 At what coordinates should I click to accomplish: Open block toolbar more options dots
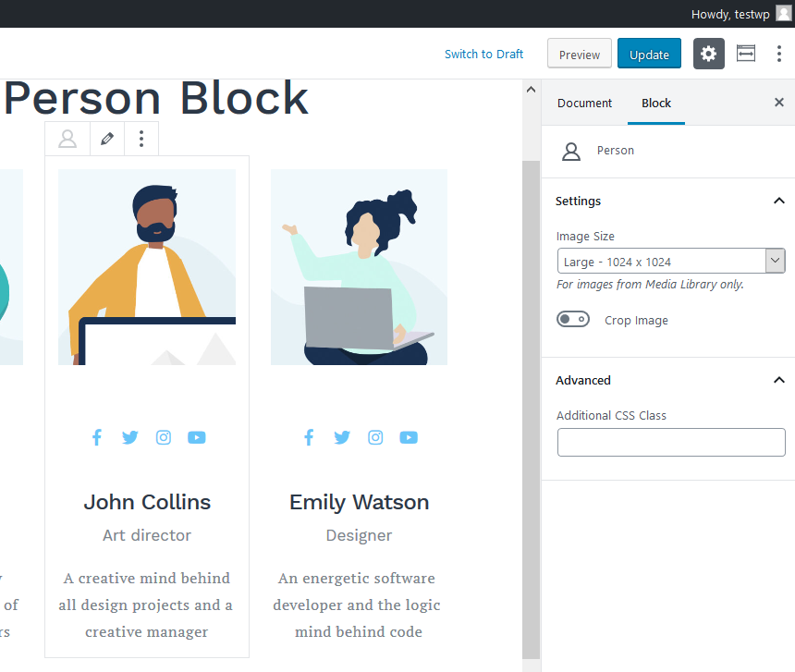[141, 139]
